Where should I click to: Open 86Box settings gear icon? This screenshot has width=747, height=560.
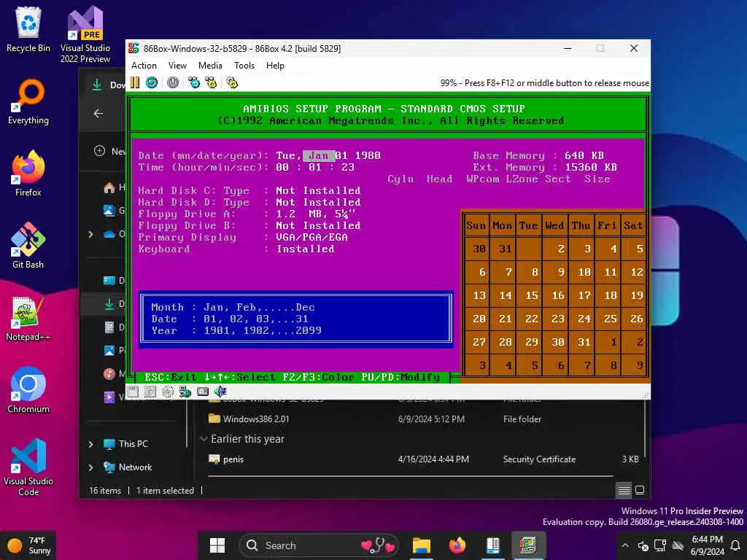[x=232, y=82]
